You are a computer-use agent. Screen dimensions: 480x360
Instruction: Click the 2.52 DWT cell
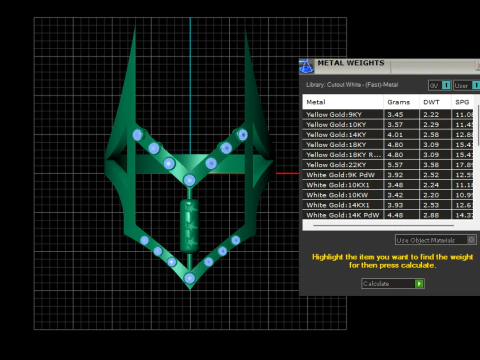435,175
